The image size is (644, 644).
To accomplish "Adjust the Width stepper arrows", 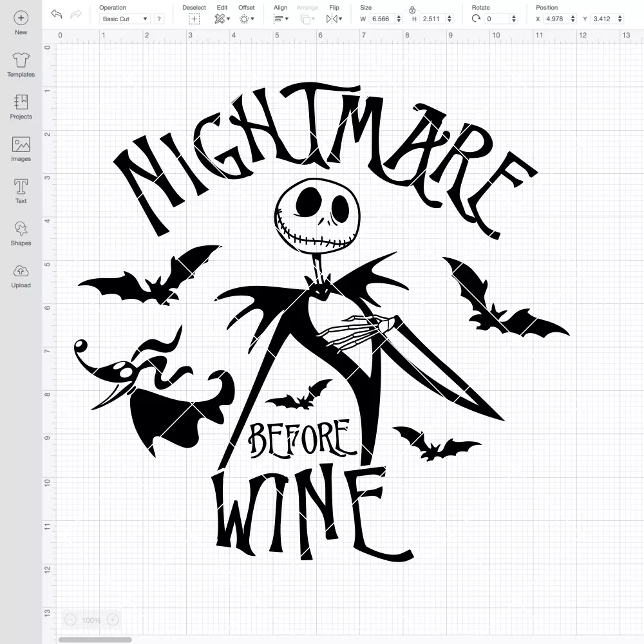I will click(399, 19).
